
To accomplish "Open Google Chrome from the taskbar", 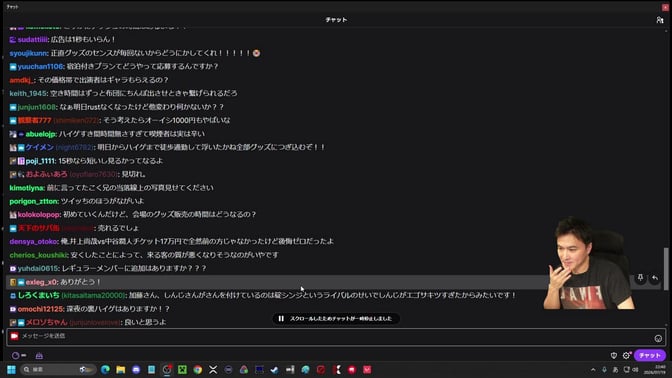I will pos(198,369).
